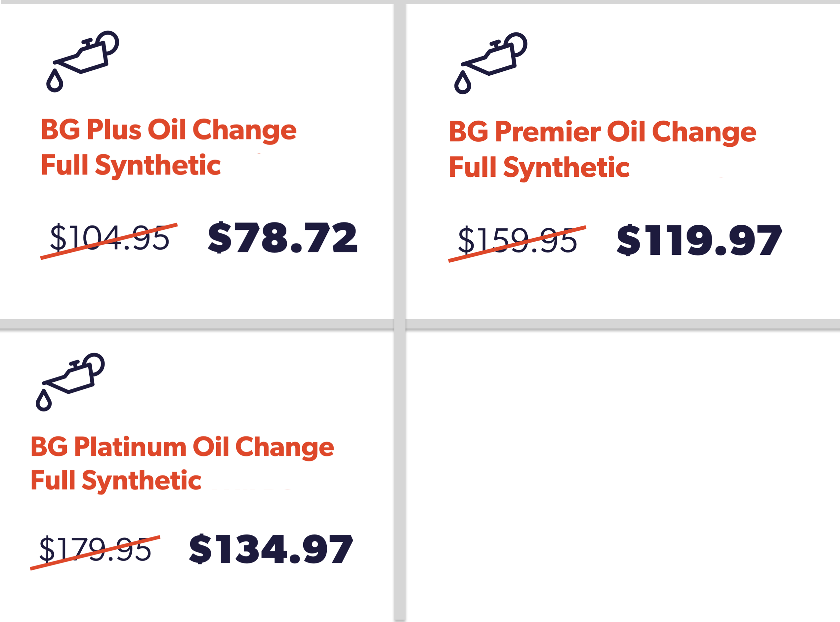Select the $119.97 sale price
The height and width of the screenshot is (622, 840).
click(699, 241)
